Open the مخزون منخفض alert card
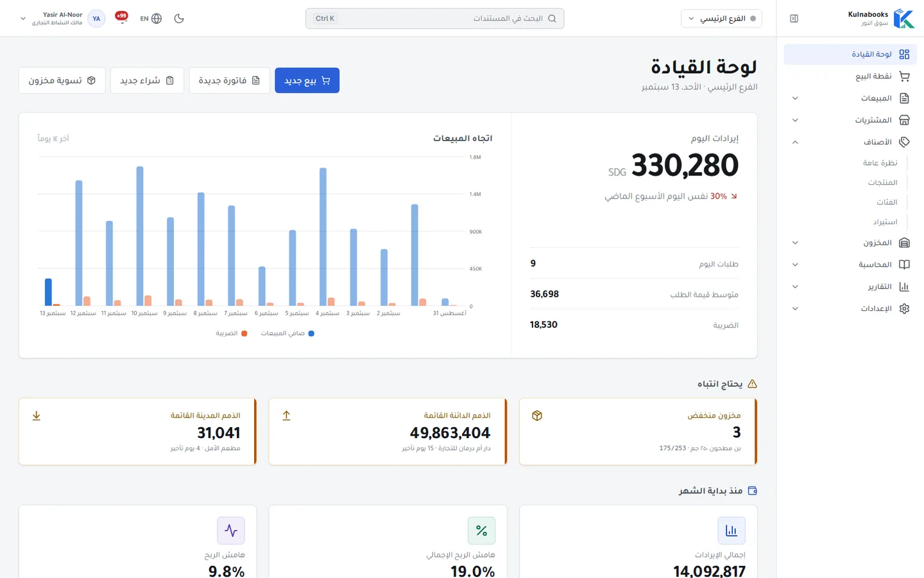The image size is (924, 578). (x=638, y=431)
